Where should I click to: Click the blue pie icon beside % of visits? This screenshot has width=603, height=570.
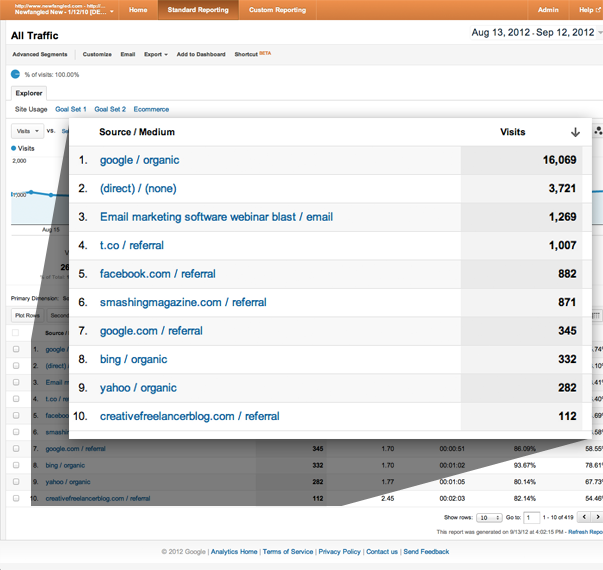15,74
